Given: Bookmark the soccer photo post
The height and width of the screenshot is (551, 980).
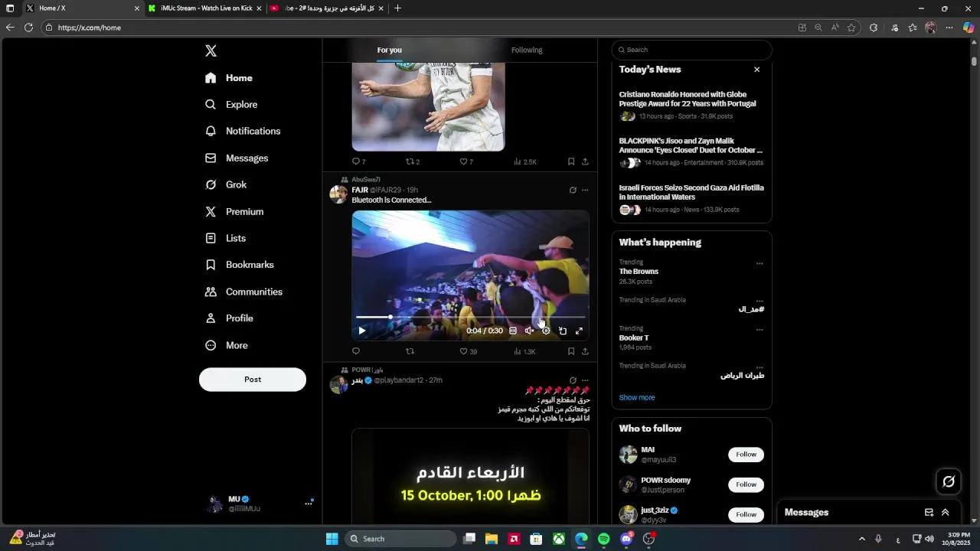Looking at the screenshot, I should [571, 162].
